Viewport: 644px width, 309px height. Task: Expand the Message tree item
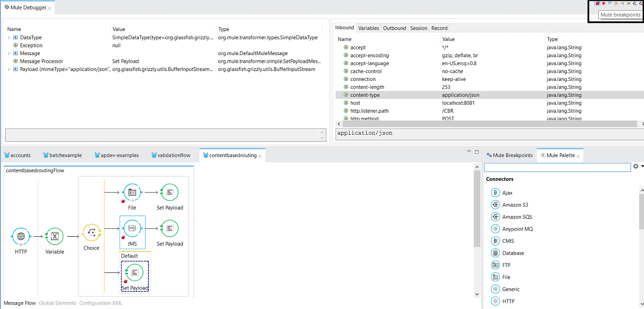pyautogui.click(x=8, y=53)
